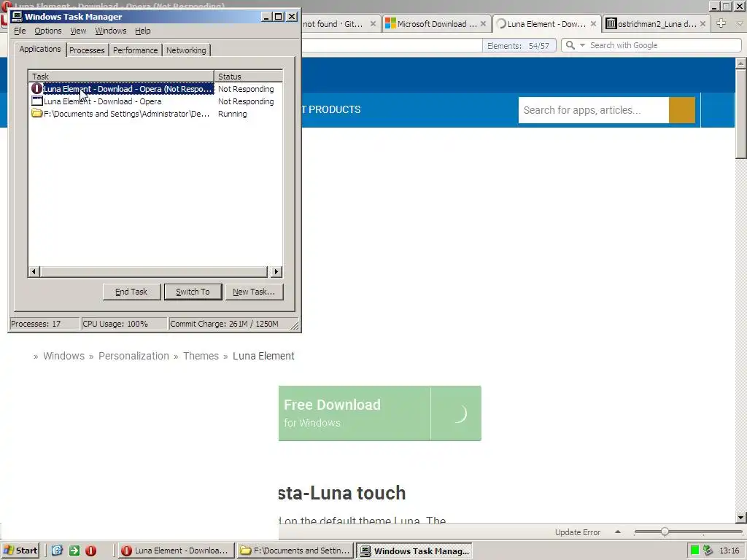Viewport: 747px width, 560px height.
Task: Click the Elements 54/57 progress indicator
Action: click(519, 46)
